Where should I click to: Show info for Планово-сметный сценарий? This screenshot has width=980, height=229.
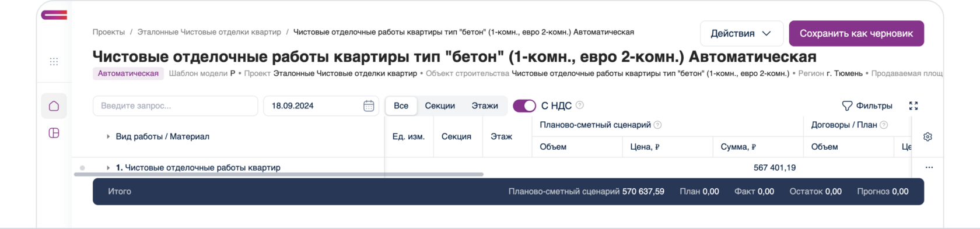click(657, 125)
